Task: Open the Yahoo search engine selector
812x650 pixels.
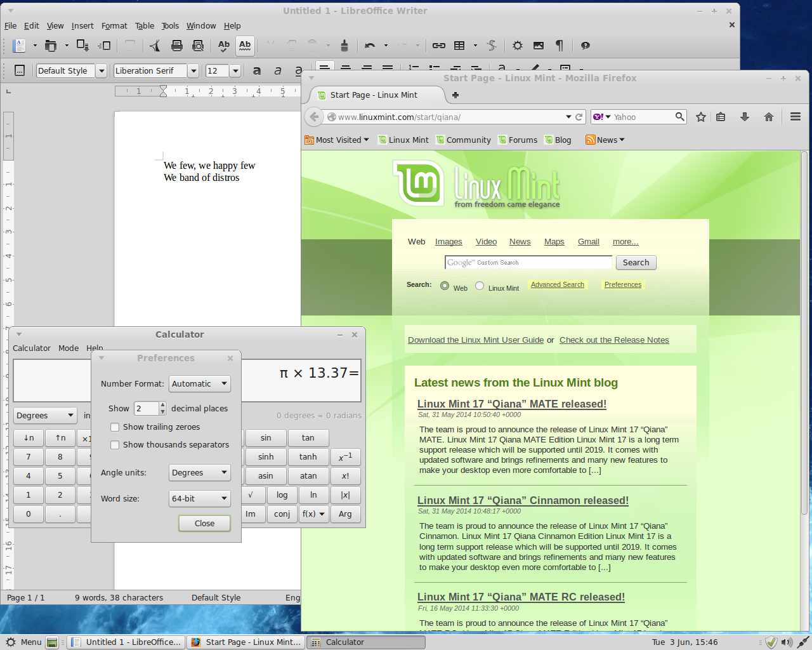Action: point(601,117)
